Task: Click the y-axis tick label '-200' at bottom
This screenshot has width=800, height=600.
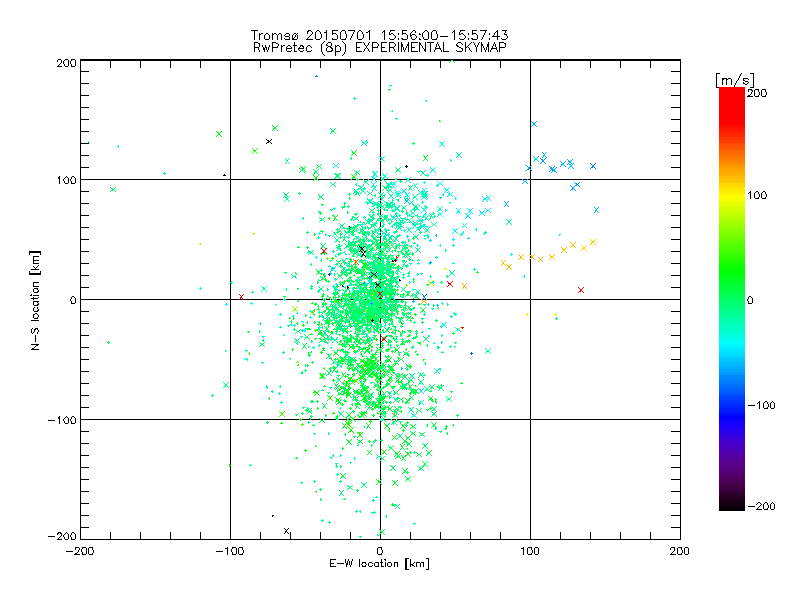Action: [62, 536]
